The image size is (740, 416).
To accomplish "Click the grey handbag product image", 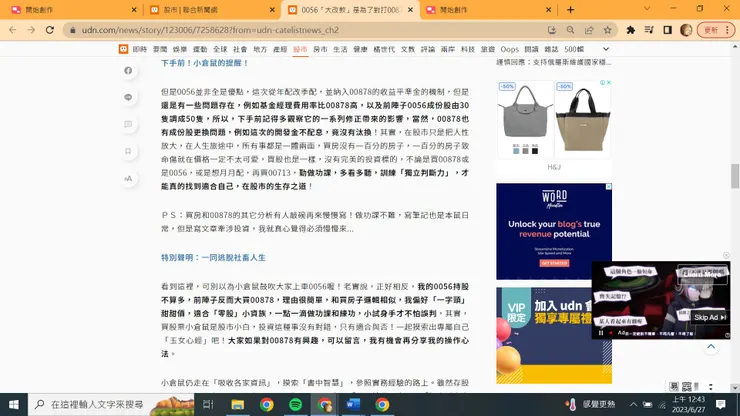I will pos(525,112).
